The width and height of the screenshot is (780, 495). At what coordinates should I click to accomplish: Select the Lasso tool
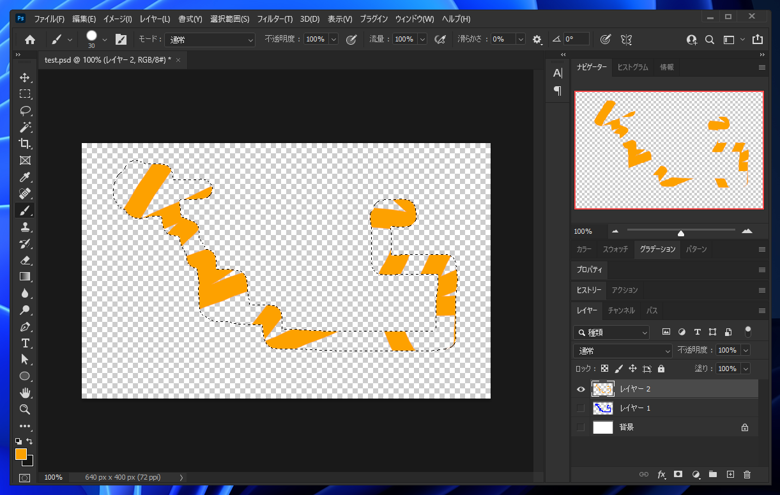tap(25, 110)
